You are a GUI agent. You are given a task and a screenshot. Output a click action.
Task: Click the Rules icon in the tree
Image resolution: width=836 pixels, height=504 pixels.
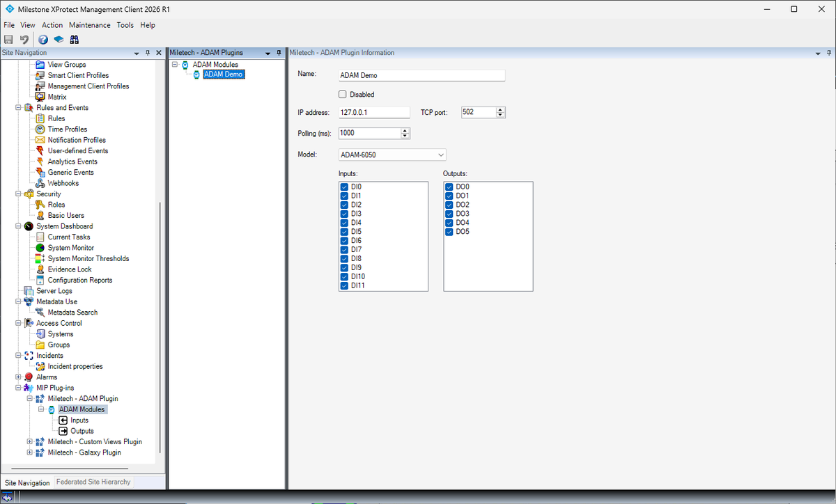coord(40,118)
